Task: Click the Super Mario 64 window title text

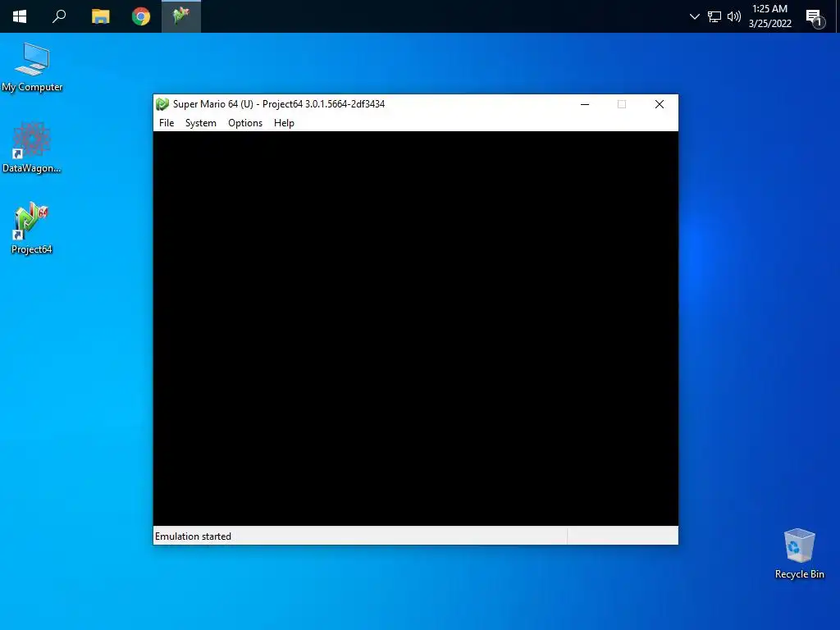Action: [x=279, y=104]
